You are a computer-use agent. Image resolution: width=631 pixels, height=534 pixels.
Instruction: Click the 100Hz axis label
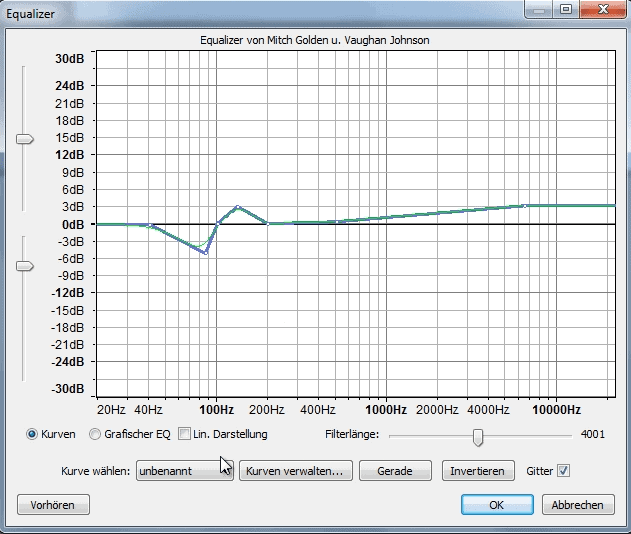[x=217, y=410]
